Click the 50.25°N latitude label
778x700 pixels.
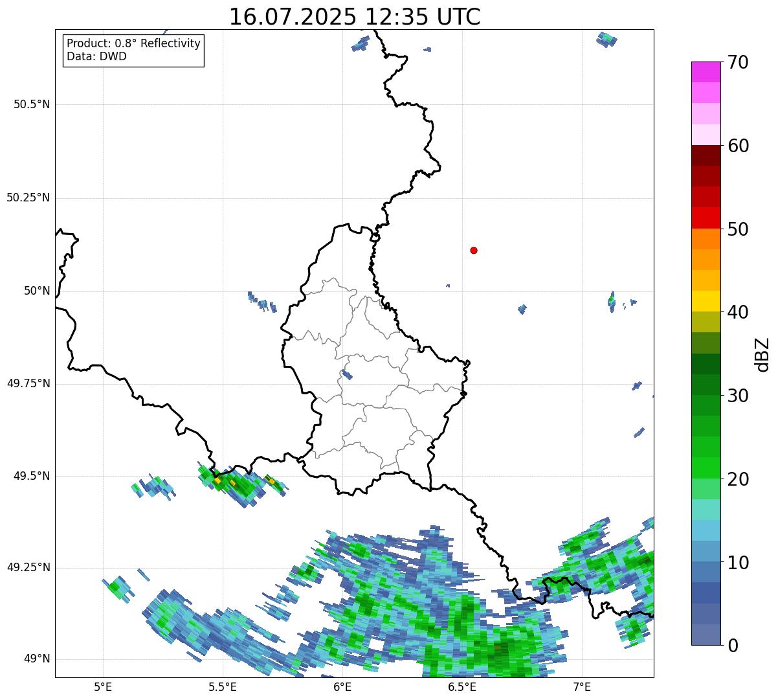click(28, 198)
